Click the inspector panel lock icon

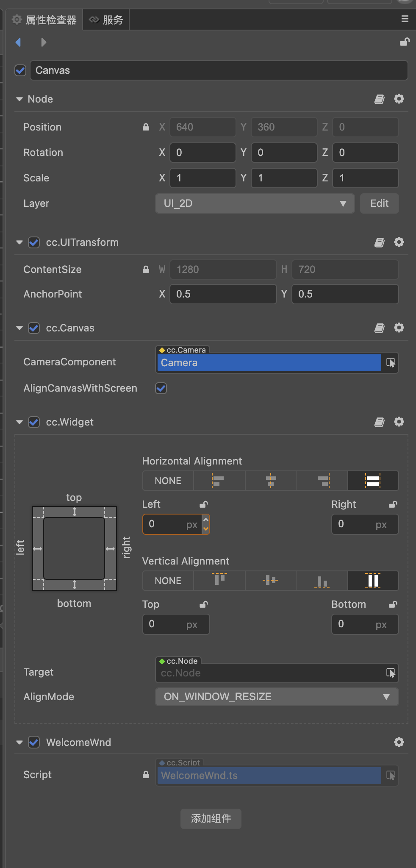(x=405, y=42)
